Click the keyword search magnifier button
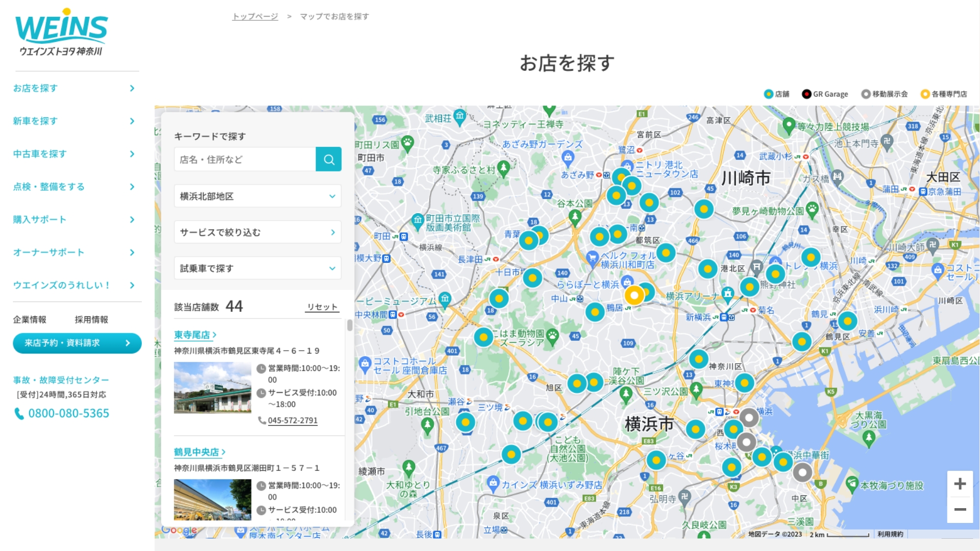This screenshot has width=980, height=551. [x=329, y=159]
